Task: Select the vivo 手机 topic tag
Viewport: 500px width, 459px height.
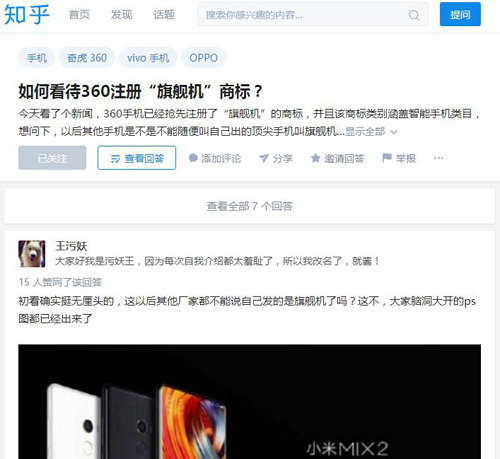Action: (148, 58)
